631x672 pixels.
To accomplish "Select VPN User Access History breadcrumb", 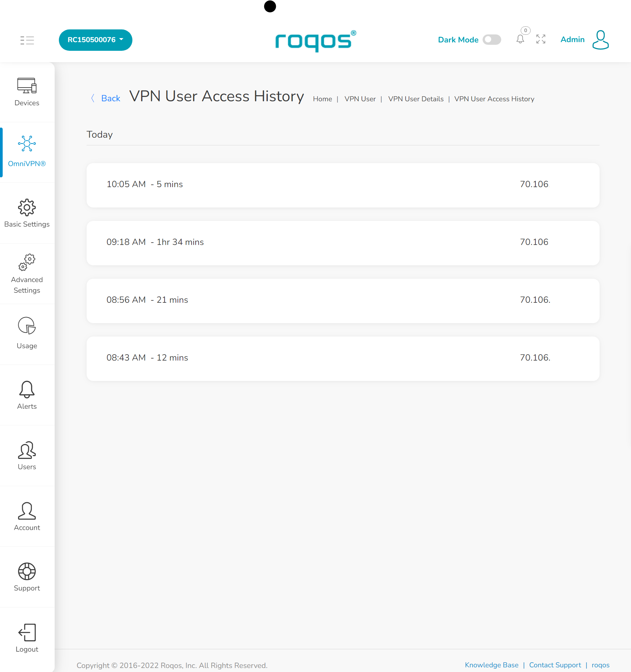I will point(494,99).
